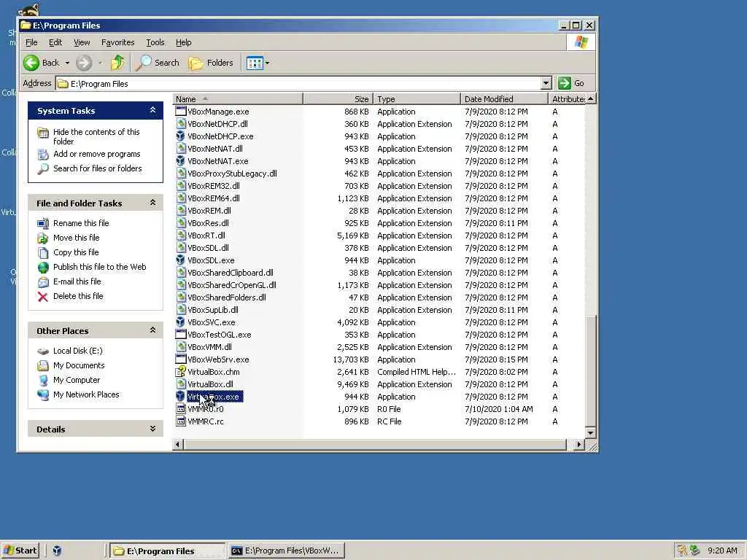Open the Help menu
This screenshot has height=560, width=747.
click(183, 42)
